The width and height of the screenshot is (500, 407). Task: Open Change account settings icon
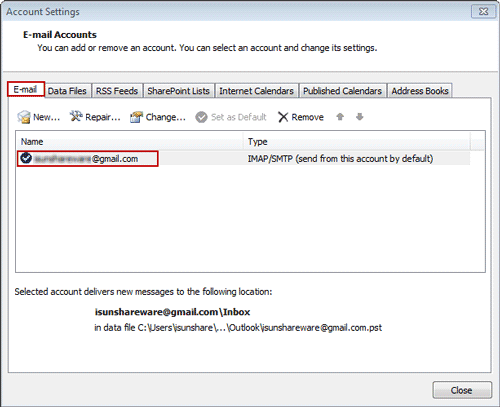(x=136, y=117)
